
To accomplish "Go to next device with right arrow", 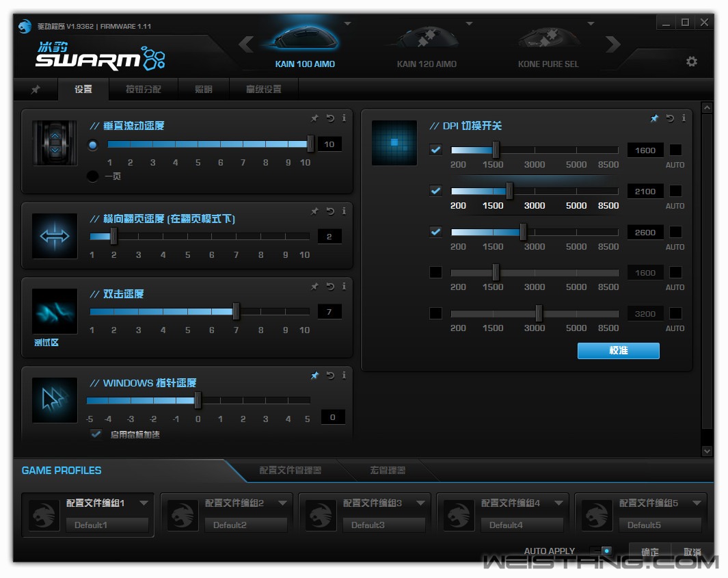I will pos(613,44).
